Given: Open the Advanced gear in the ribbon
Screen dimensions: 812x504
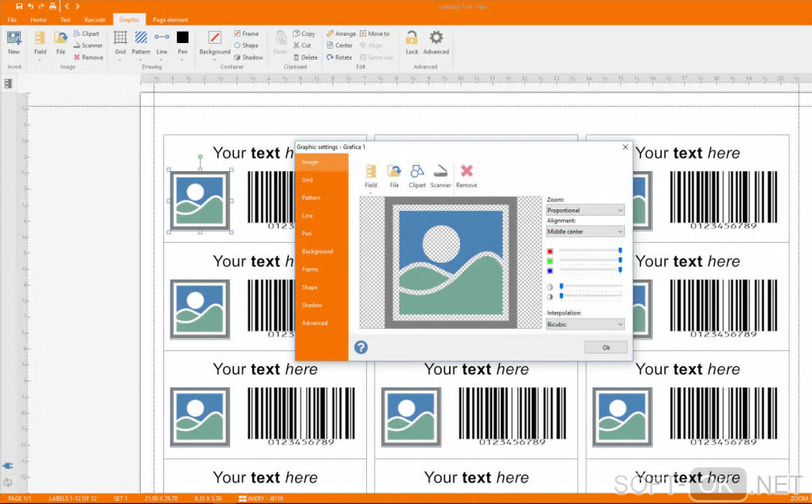Looking at the screenshot, I should (436, 37).
